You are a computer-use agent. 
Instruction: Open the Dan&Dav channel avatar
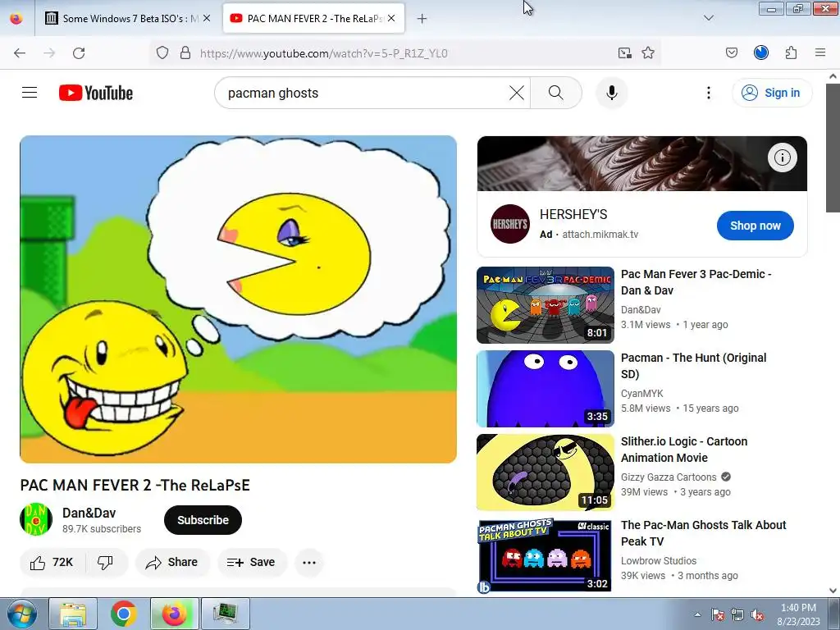pyautogui.click(x=36, y=519)
